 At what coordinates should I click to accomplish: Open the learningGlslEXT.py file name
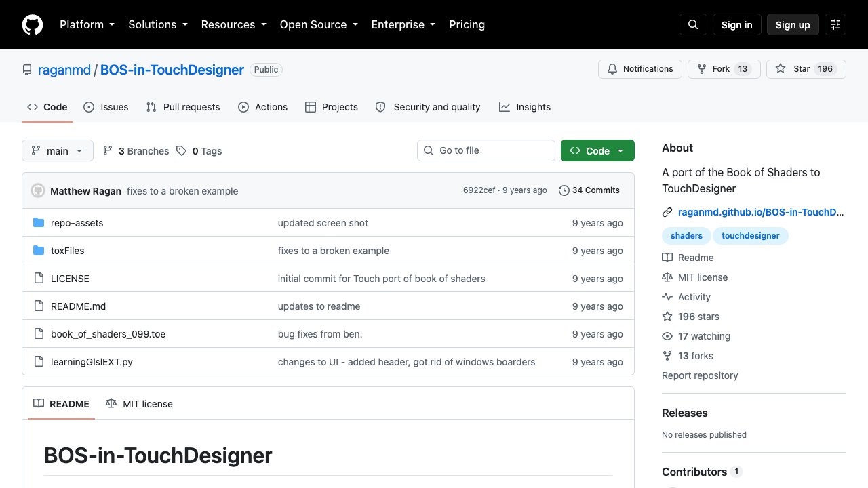92,362
